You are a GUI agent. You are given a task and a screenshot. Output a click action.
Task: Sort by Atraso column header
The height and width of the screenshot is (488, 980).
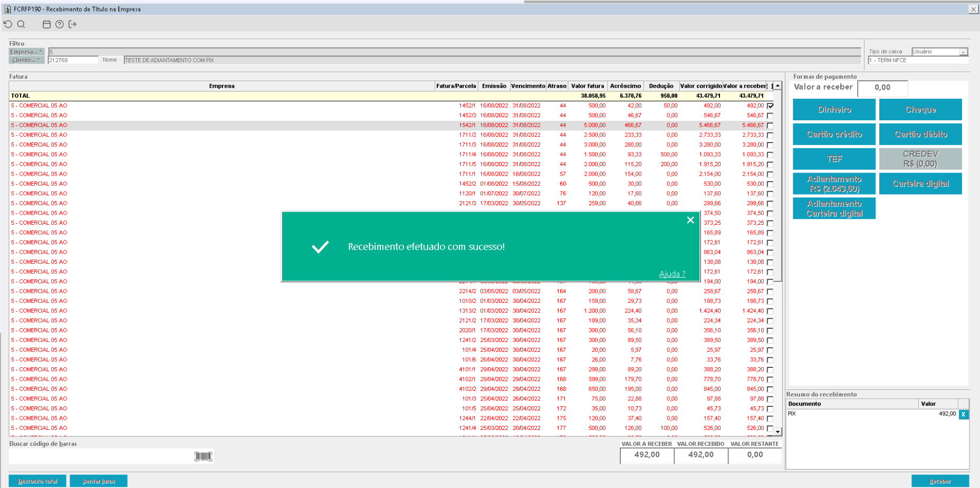click(x=557, y=86)
